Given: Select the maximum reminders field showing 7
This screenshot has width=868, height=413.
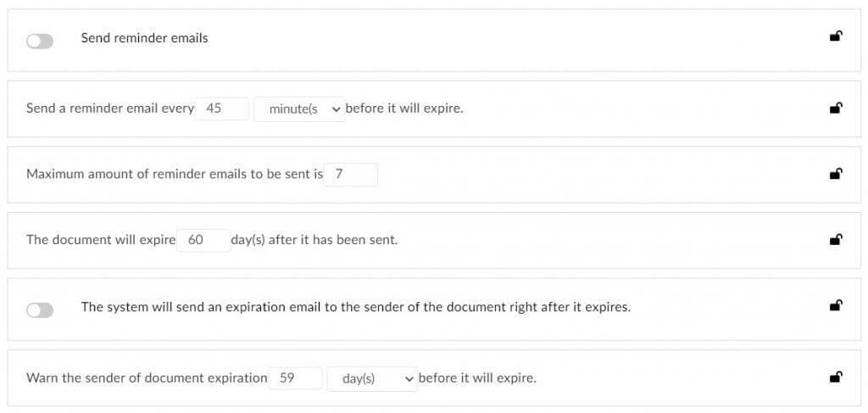Looking at the screenshot, I should (350, 175).
